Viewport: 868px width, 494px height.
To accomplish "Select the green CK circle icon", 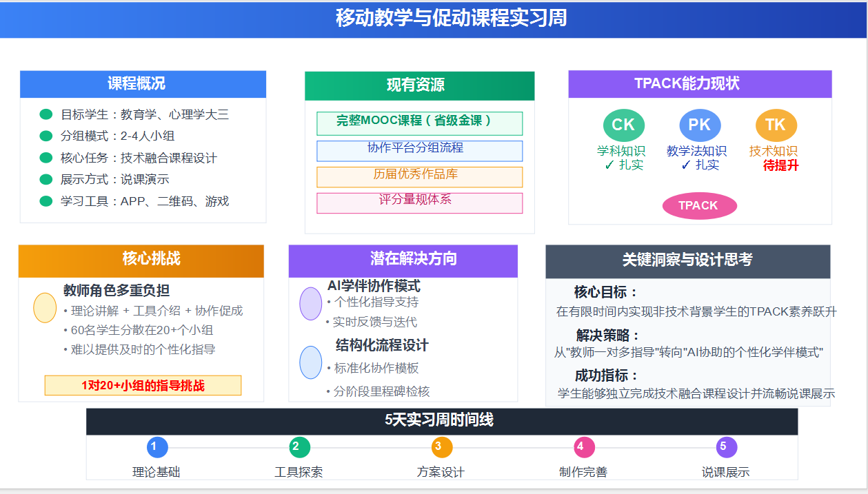I will (623, 125).
